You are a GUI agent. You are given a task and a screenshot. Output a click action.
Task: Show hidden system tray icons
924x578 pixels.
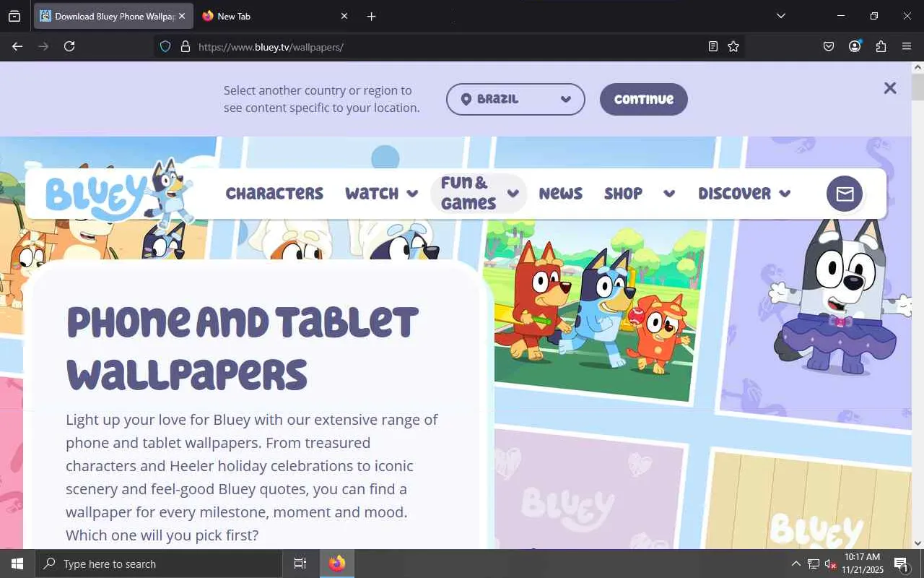pos(796,564)
